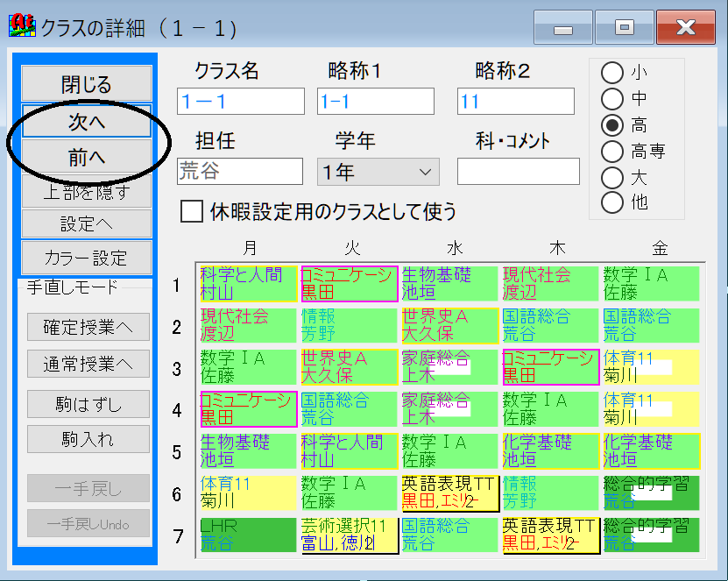Enable 休暇設定用のクラスとして使う checkbox
Viewport: 728px width, 581px height.
click(192, 211)
